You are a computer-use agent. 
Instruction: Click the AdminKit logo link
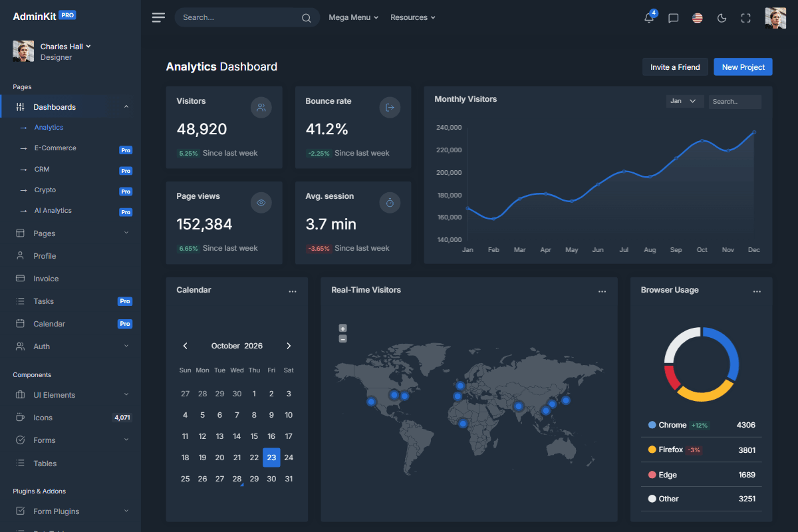(x=44, y=16)
